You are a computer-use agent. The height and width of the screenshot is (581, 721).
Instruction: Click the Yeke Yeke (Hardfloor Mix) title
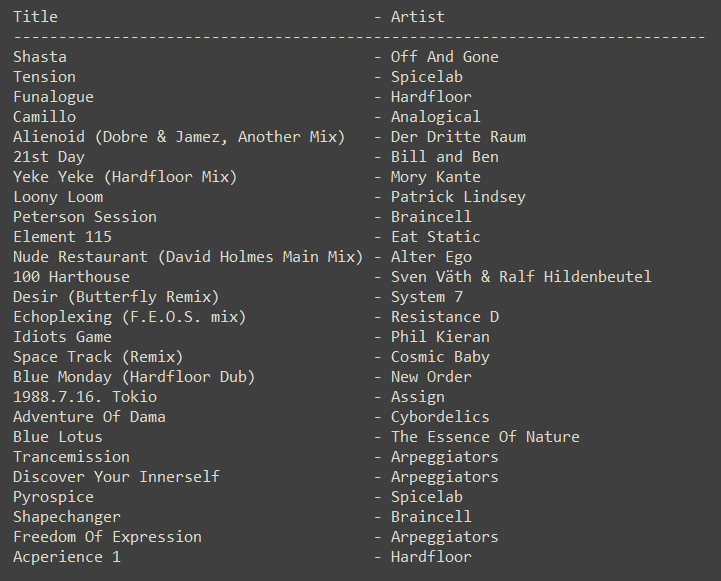125,177
